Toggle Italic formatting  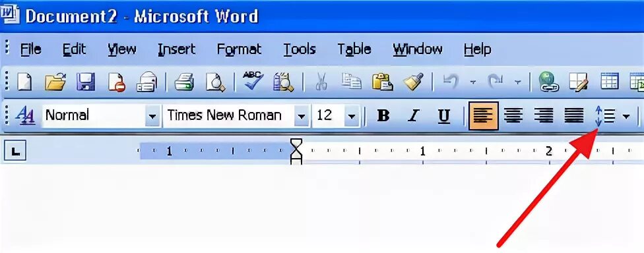[413, 116]
